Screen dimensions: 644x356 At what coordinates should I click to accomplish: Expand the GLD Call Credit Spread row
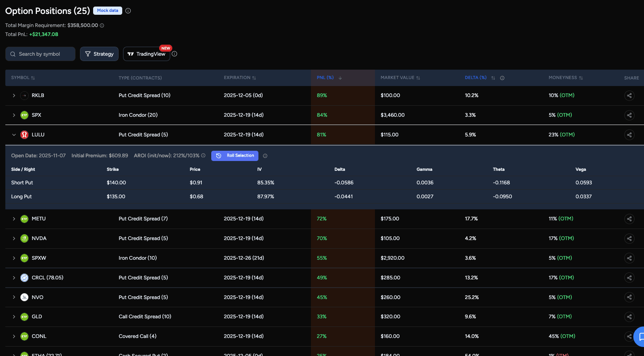click(14, 317)
